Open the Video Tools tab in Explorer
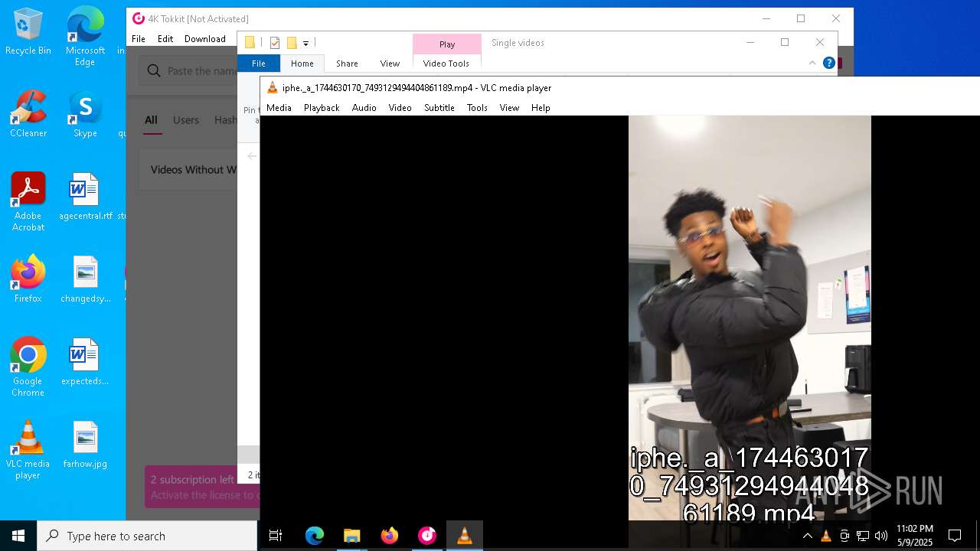Viewport: 980px width, 551px height. click(x=446, y=64)
